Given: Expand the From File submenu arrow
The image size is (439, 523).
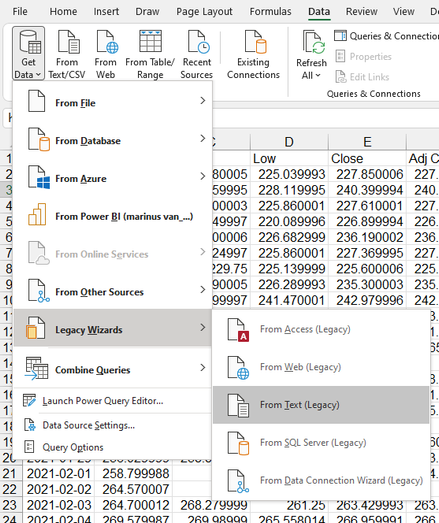Looking at the screenshot, I should (202, 100).
